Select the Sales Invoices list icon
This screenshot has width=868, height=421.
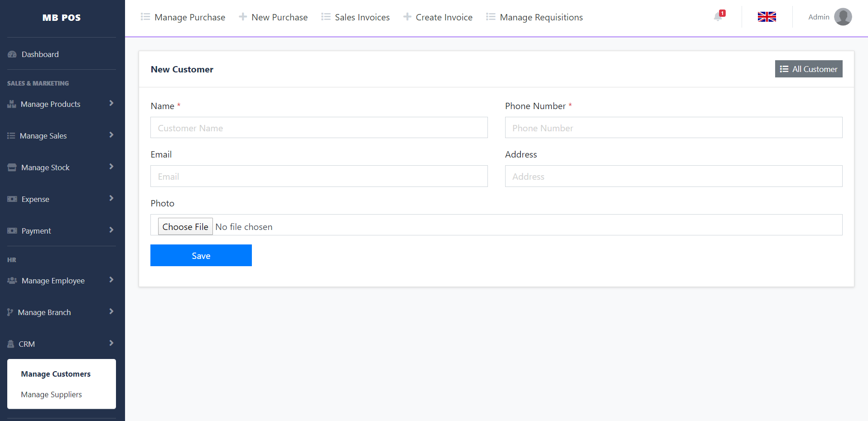(x=325, y=17)
